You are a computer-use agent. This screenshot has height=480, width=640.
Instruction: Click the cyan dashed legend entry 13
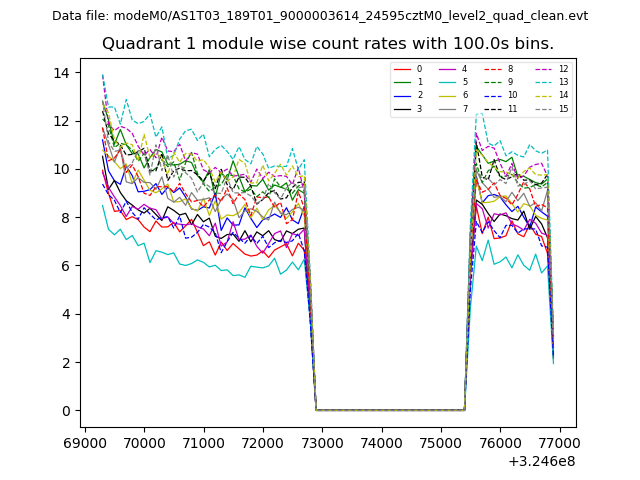[x=548, y=82]
